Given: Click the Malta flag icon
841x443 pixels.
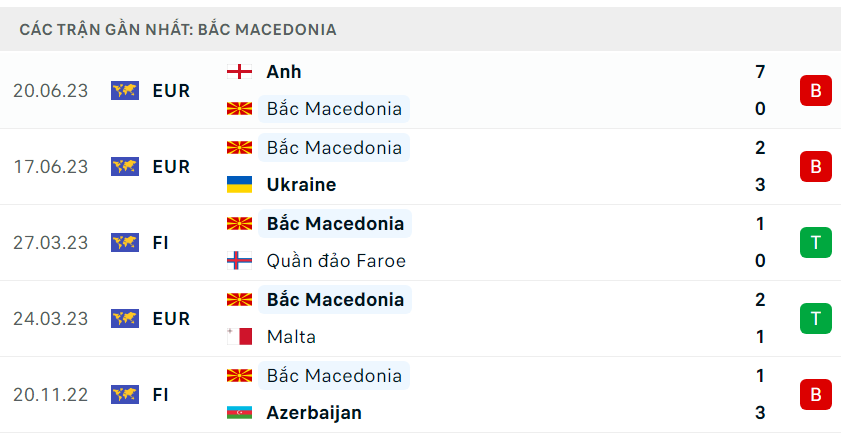Looking at the screenshot, I should point(239,337).
